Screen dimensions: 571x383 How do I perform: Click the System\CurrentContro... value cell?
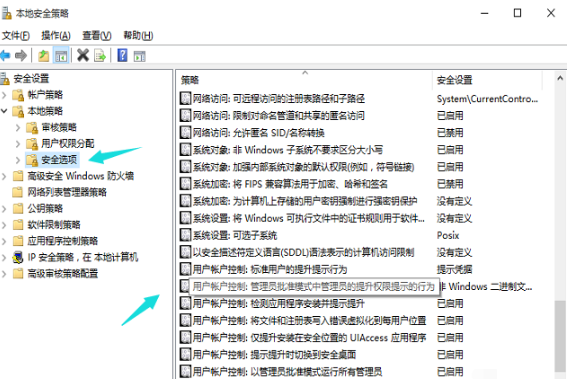(487, 99)
